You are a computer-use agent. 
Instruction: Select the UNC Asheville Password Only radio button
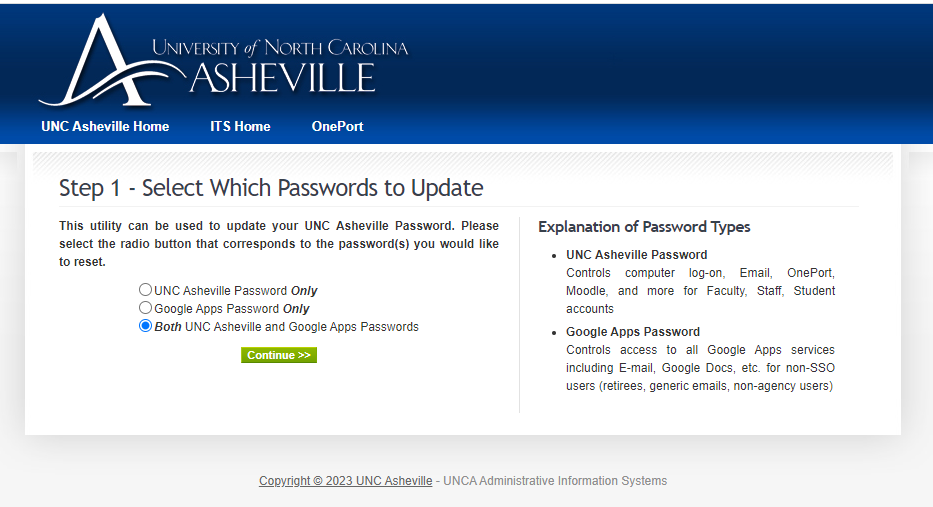tap(146, 291)
